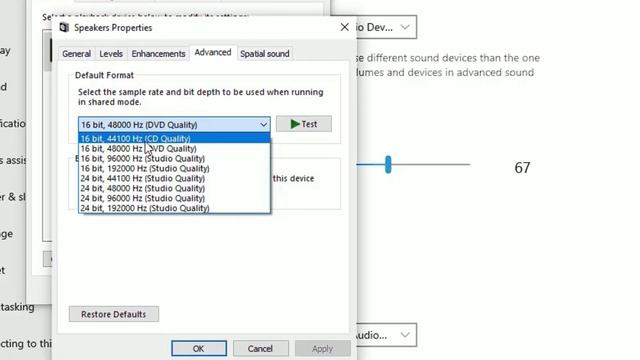
Task: Open the input Audio device dropdown in Settings
Action: [386, 335]
